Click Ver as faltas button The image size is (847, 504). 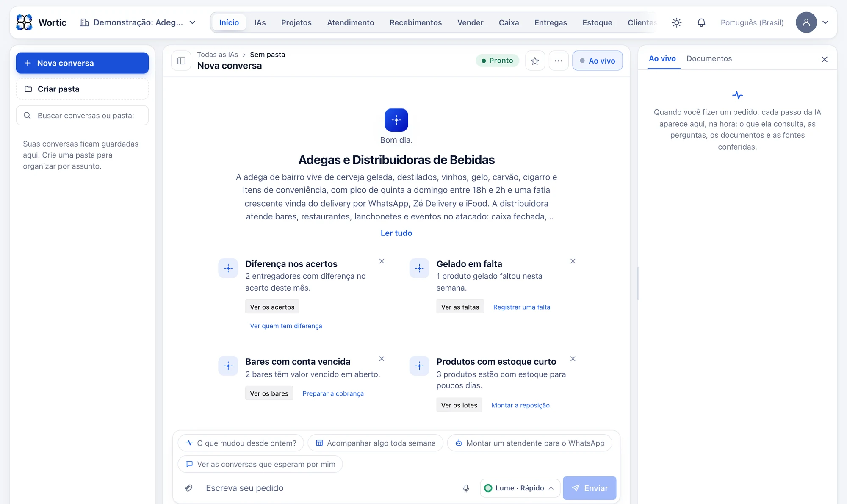click(x=460, y=307)
